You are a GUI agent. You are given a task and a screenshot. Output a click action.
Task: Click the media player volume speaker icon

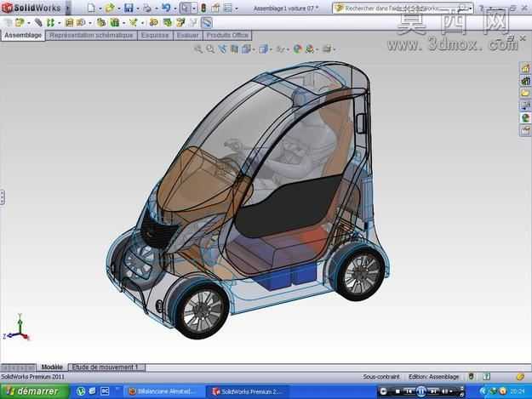point(444,391)
